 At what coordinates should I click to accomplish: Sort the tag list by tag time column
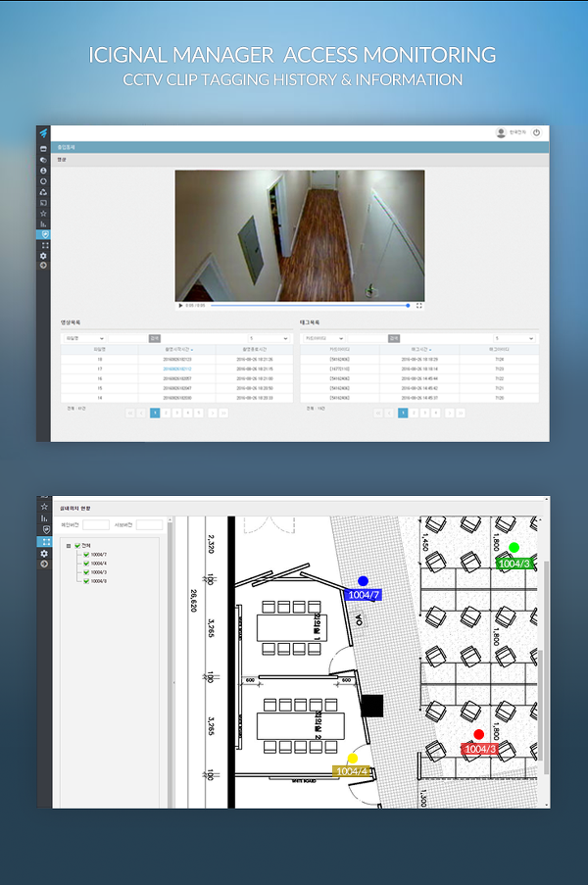[419, 349]
